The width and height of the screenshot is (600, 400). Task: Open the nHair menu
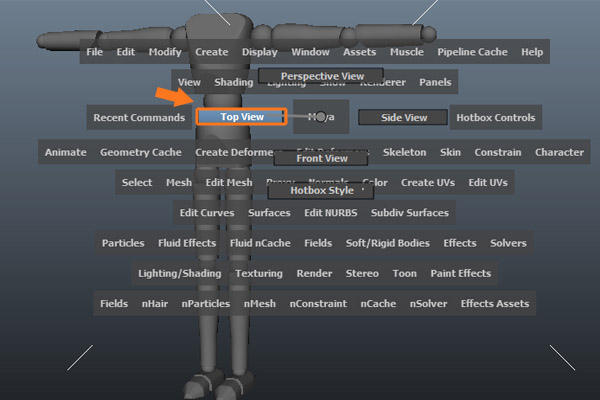(x=155, y=303)
